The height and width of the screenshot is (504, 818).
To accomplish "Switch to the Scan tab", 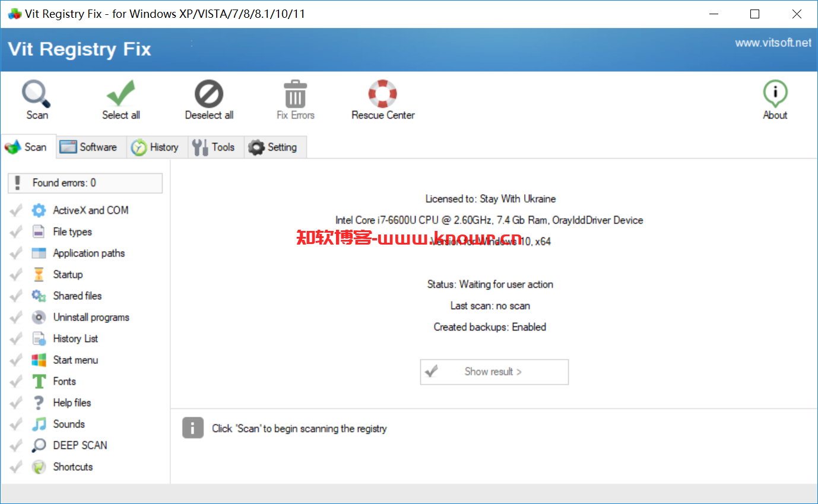I will [x=28, y=147].
